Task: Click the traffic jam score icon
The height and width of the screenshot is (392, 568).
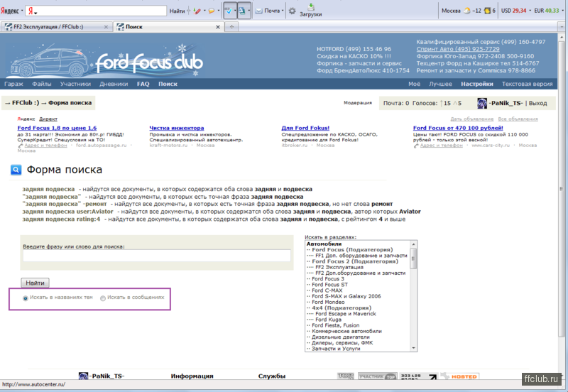Action: [487, 11]
